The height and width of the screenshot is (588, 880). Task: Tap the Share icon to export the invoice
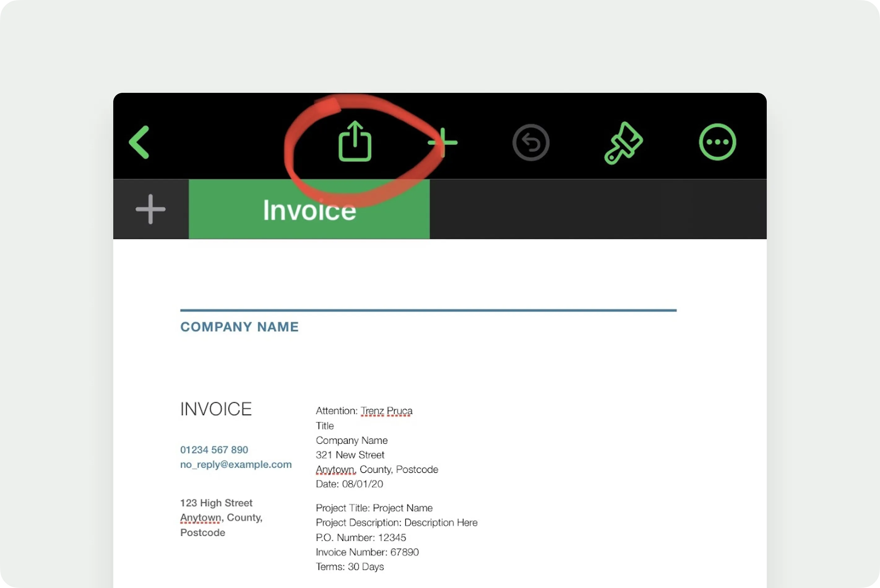coord(356,142)
